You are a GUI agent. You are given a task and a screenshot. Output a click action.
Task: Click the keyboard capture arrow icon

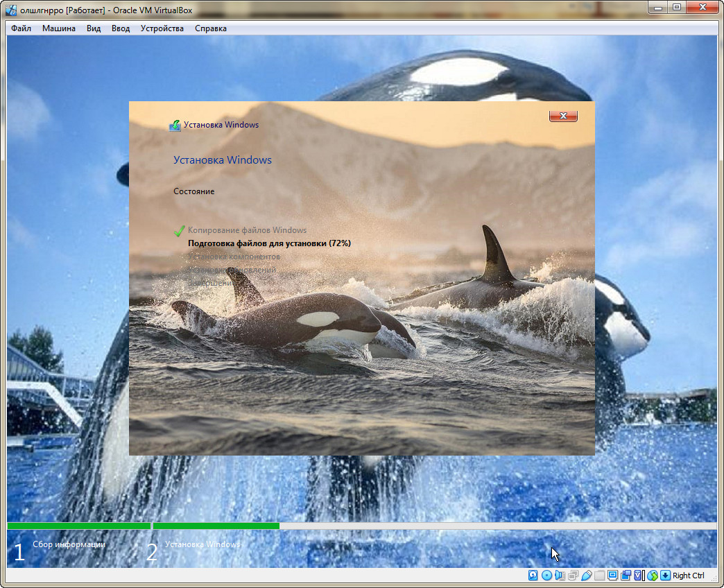click(x=665, y=576)
